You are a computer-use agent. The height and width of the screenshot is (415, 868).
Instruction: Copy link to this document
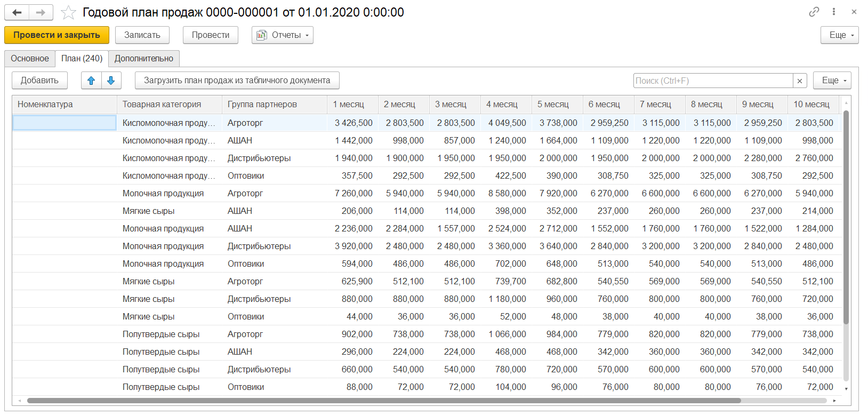[814, 12]
